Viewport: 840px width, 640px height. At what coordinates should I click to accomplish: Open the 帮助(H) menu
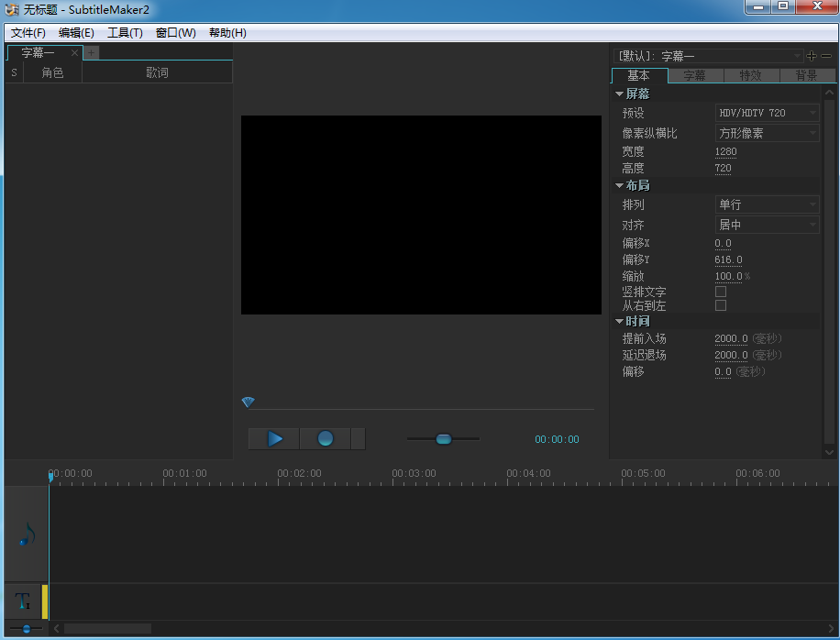coord(227,33)
